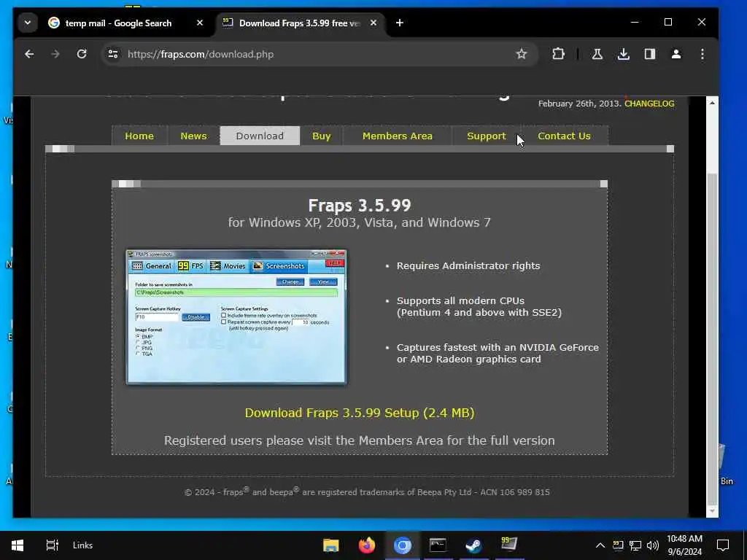Viewport: 747px width, 560px height.
Task: Click the Fraps system tray icon
Action: 618,545
